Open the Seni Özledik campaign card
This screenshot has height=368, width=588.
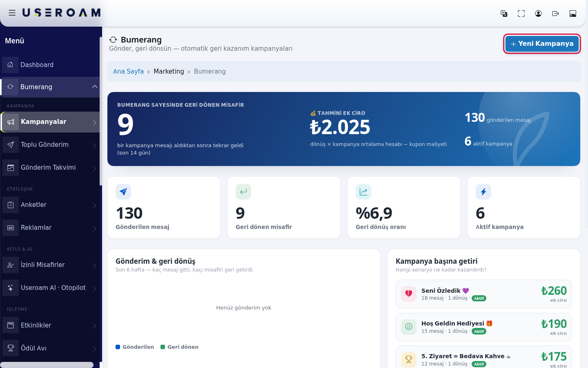coord(483,294)
